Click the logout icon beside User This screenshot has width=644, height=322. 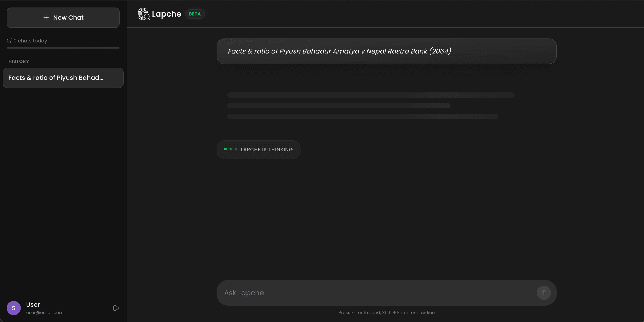coord(116,308)
